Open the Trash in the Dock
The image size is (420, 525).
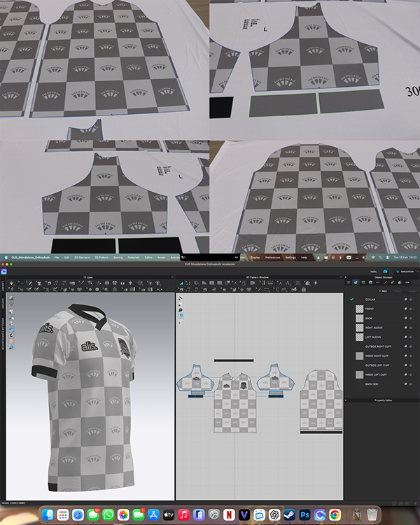[x=372, y=514]
